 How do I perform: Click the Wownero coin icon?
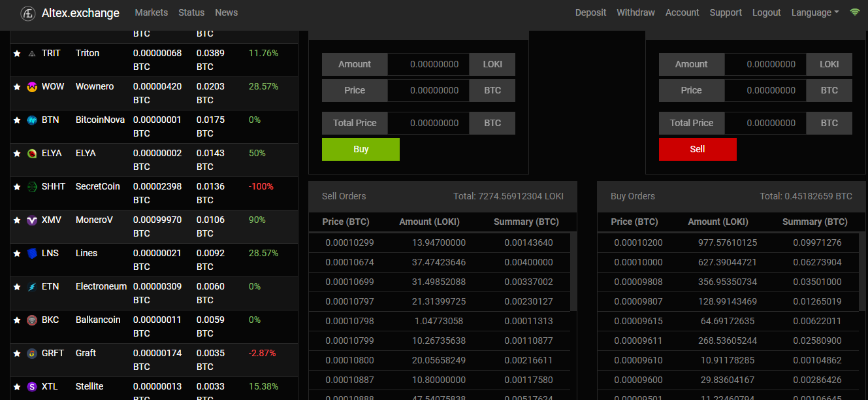click(x=31, y=87)
